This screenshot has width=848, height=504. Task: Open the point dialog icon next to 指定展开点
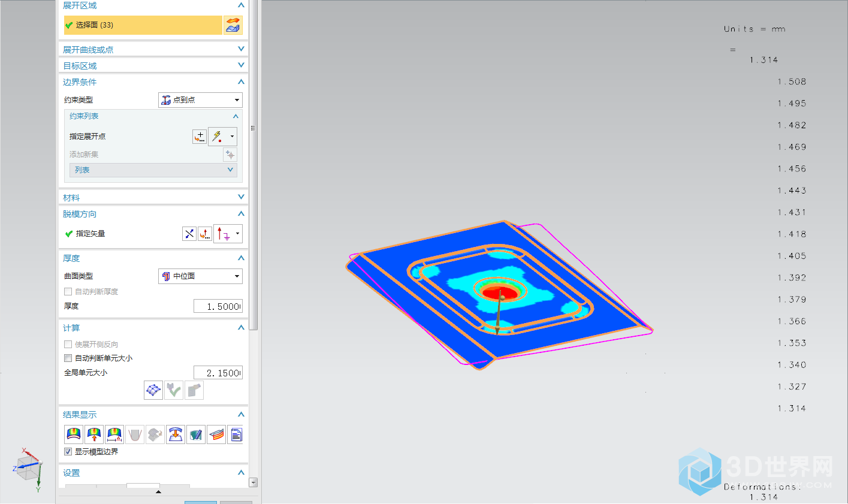200,137
